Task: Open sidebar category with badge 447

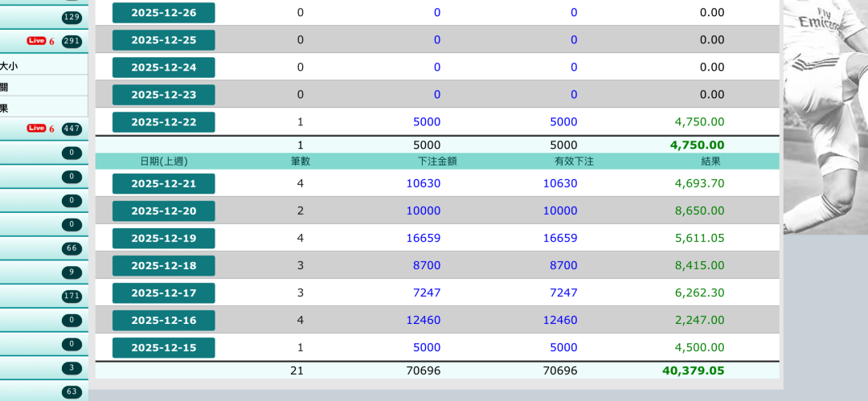Action: point(43,129)
